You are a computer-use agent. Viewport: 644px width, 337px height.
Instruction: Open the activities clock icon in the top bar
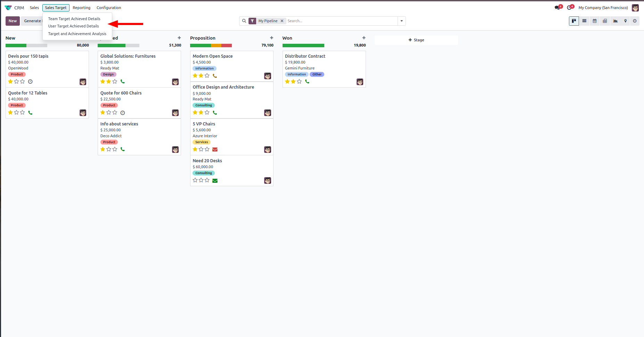click(x=570, y=8)
